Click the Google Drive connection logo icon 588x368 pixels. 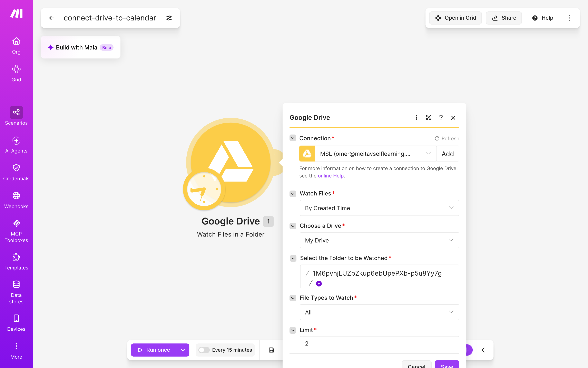click(x=307, y=154)
